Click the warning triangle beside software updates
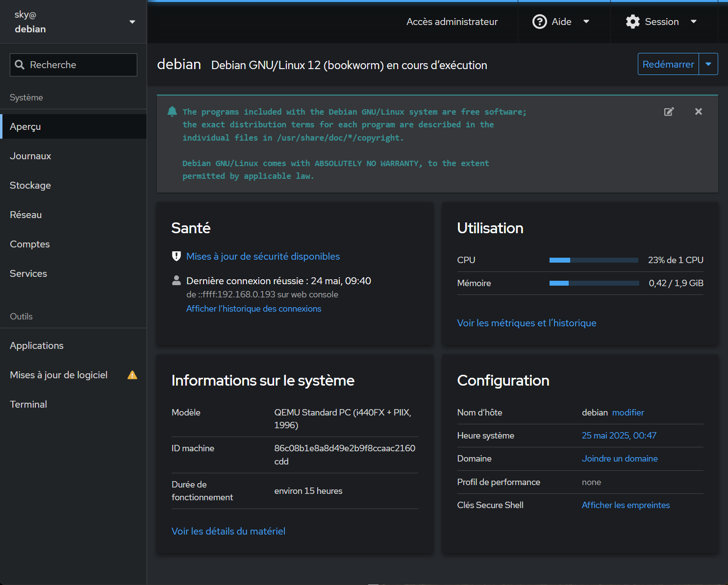The width and height of the screenshot is (728, 585). click(132, 375)
